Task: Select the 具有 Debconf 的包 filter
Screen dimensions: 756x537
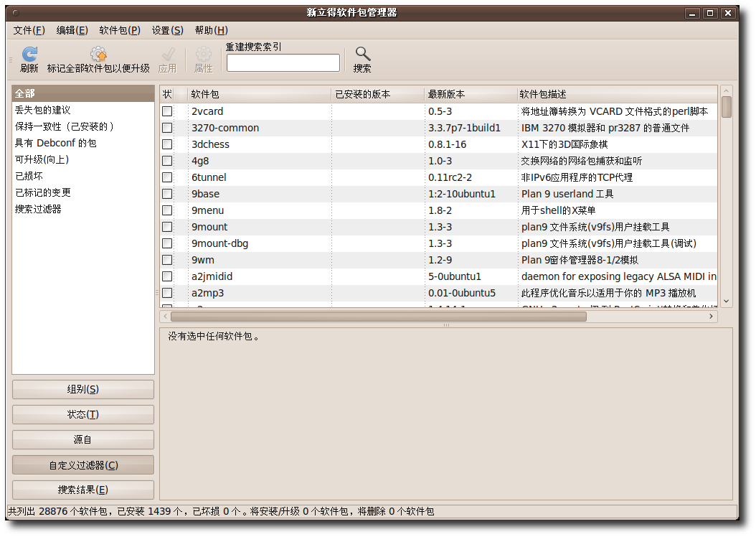Action: pos(83,143)
